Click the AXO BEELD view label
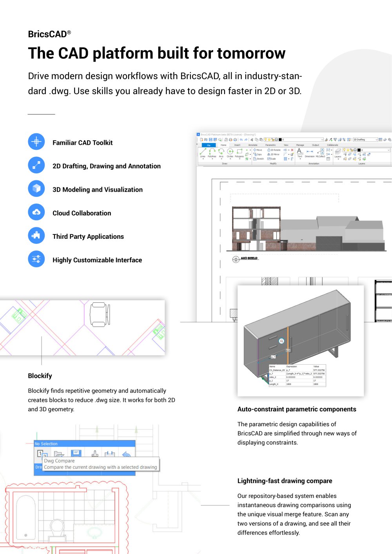 pyautogui.click(x=249, y=258)
